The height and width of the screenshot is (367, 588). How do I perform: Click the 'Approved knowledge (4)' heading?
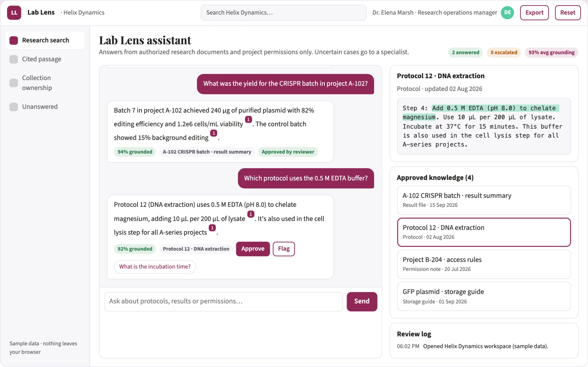coord(435,178)
